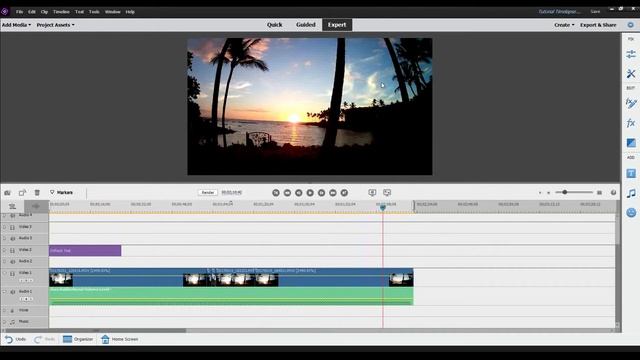
Task: Switch to the Guided tab
Action: click(x=306, y=25)
